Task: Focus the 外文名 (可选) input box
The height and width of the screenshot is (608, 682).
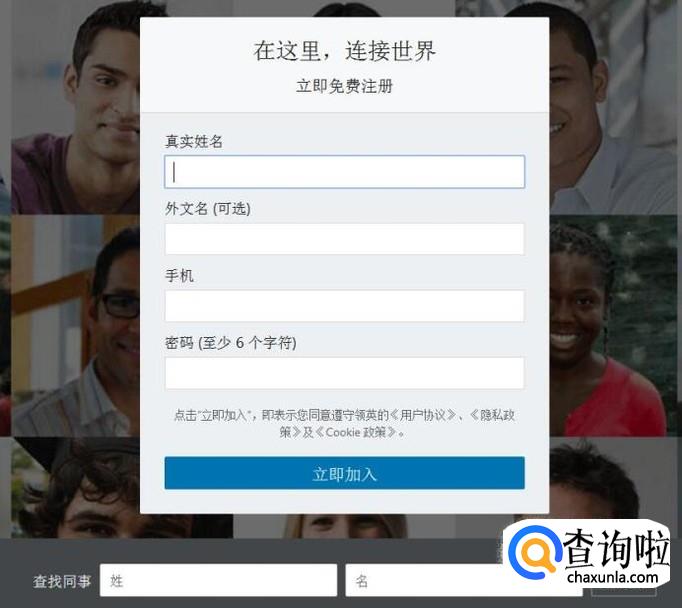Action: (x=344, y=239)
